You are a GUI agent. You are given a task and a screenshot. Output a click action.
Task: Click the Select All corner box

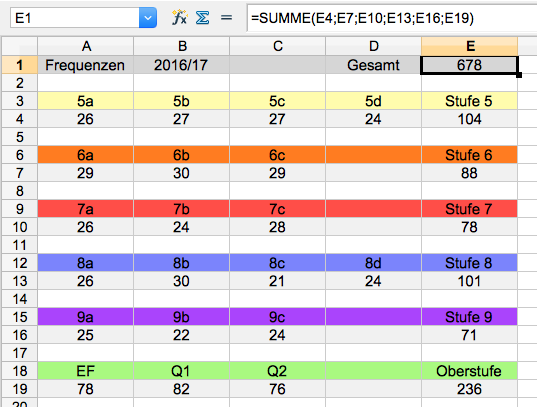20,46
